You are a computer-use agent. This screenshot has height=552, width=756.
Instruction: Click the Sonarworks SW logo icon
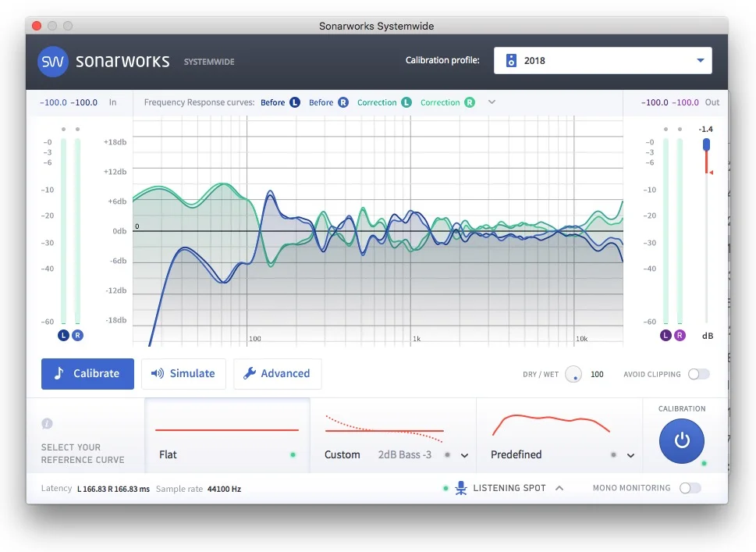pos(52,61)
